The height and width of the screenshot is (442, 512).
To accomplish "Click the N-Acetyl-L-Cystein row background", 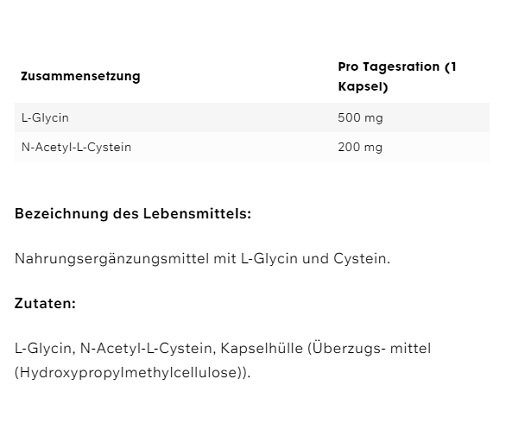I will tap(252, 147).
